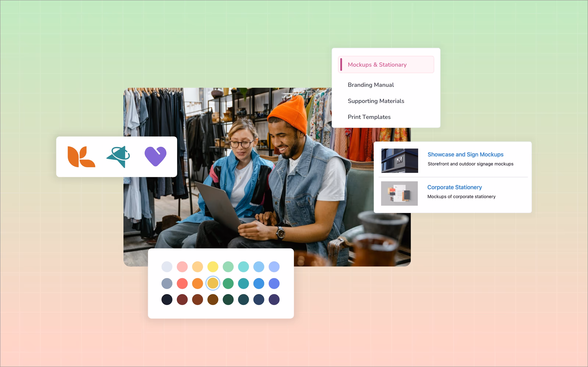Toggle the orange swatch in middle row

[x=198, y=283]
